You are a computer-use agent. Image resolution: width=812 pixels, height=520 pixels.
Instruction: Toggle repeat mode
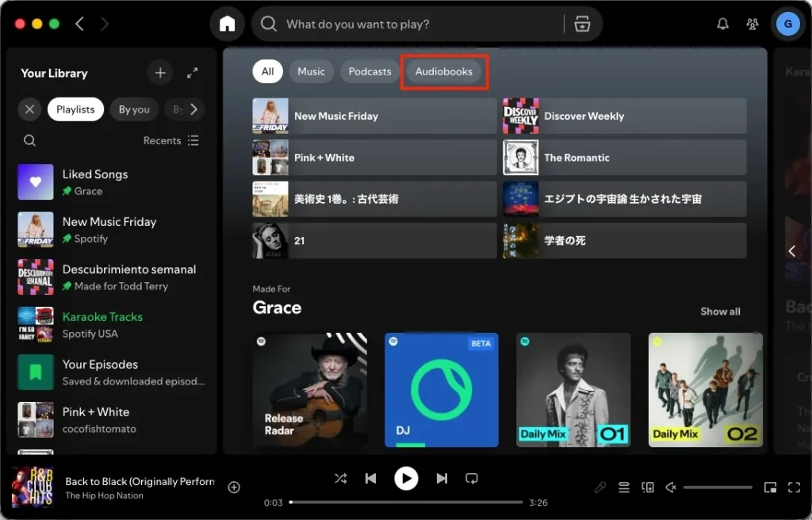(471, 478)
